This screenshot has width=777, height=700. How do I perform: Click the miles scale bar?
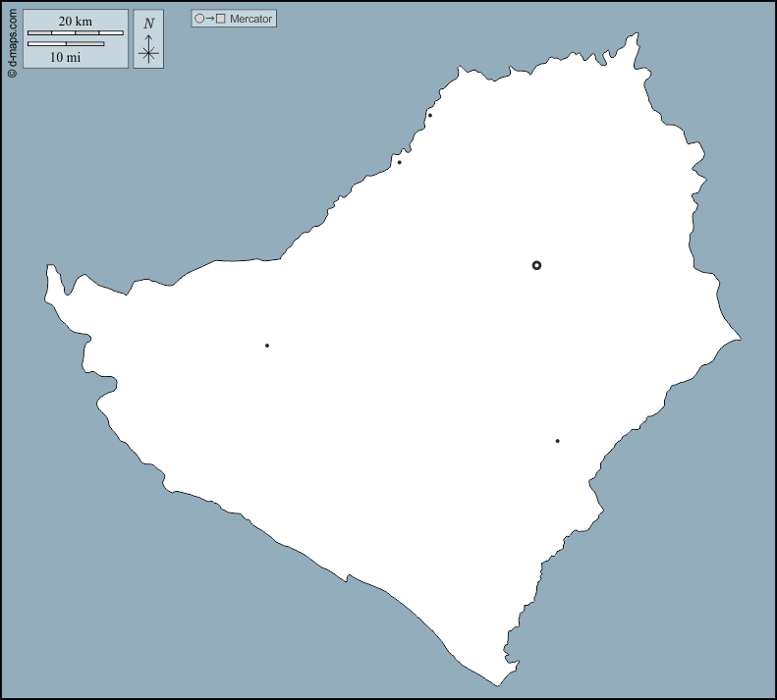click(66, 44)
